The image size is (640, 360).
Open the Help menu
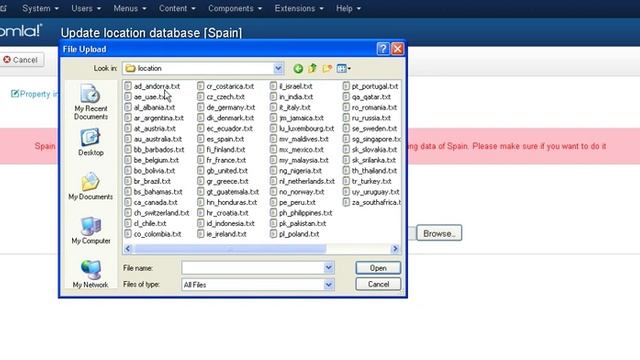[348, 8]
